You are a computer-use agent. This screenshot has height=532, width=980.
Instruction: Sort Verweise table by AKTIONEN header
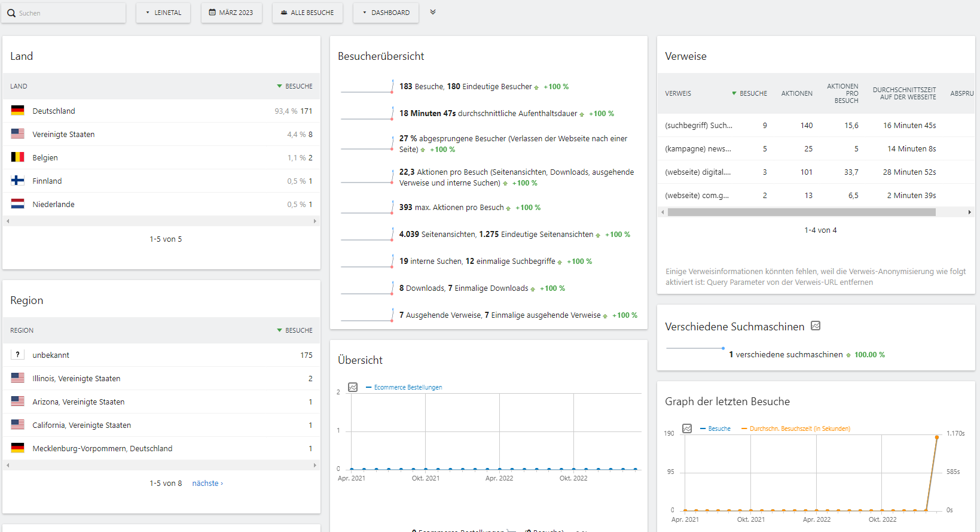tap(797, 93)
